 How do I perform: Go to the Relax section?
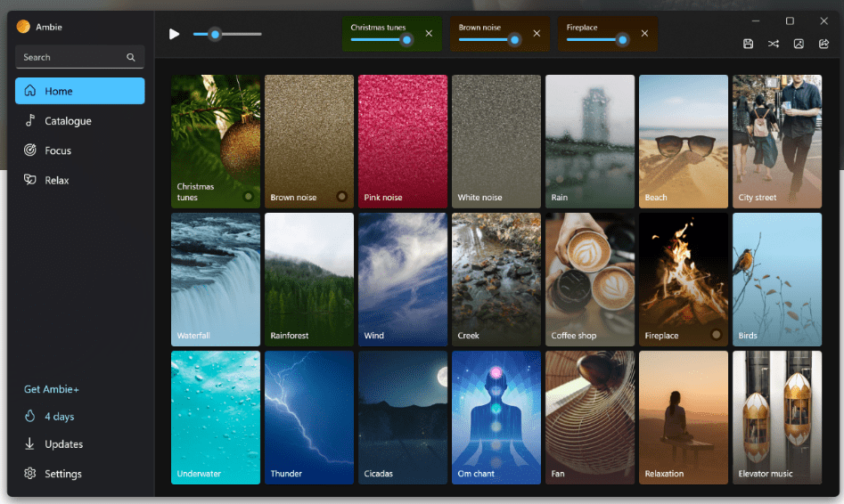pyautogui.click(x=57, y=180)
